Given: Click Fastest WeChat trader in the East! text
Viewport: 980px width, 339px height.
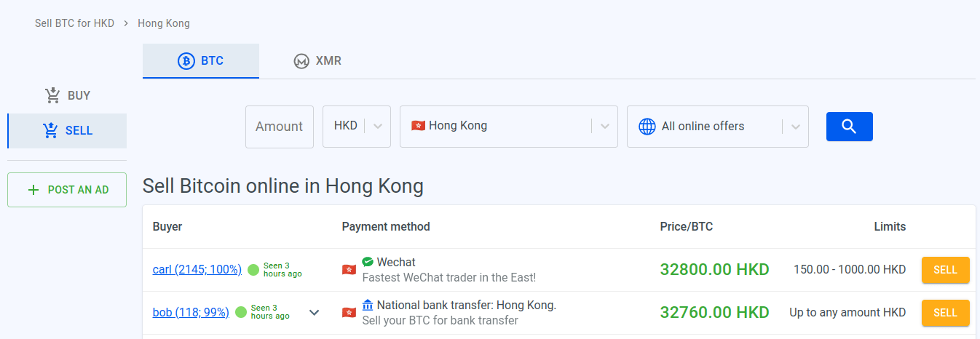Looking at the screenshot, I should 449,277.
